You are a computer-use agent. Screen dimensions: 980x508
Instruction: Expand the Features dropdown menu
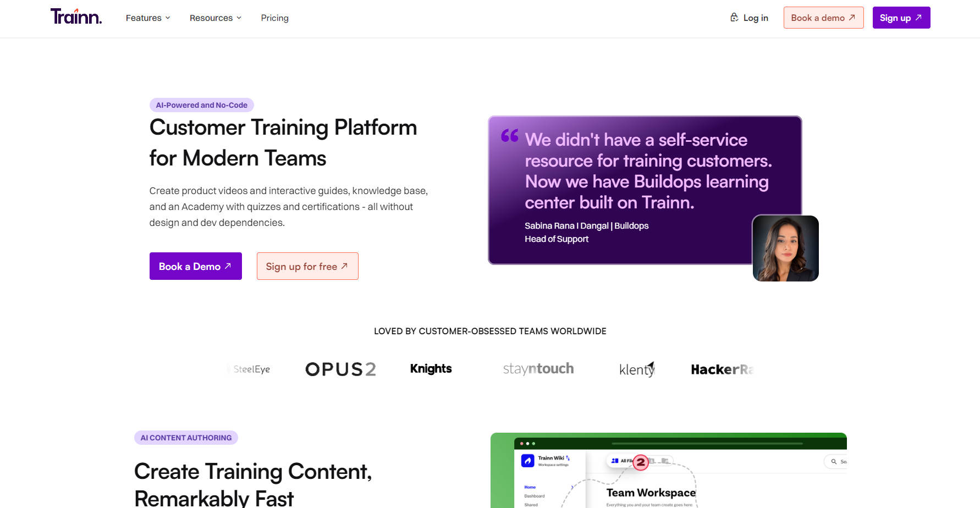148,18
